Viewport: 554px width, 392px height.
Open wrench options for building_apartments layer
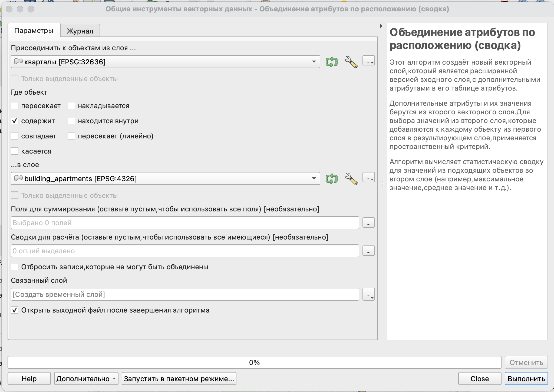pyautogui.click(x=351, y=179)
